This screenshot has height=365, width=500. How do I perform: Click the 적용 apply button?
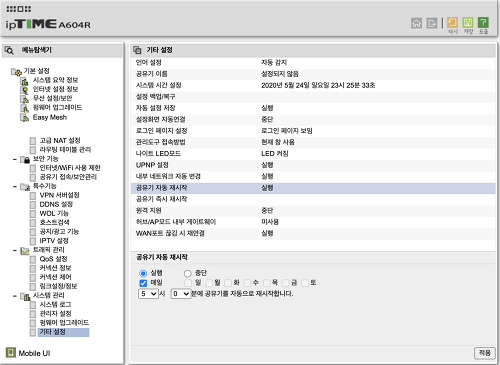point(484,353)
